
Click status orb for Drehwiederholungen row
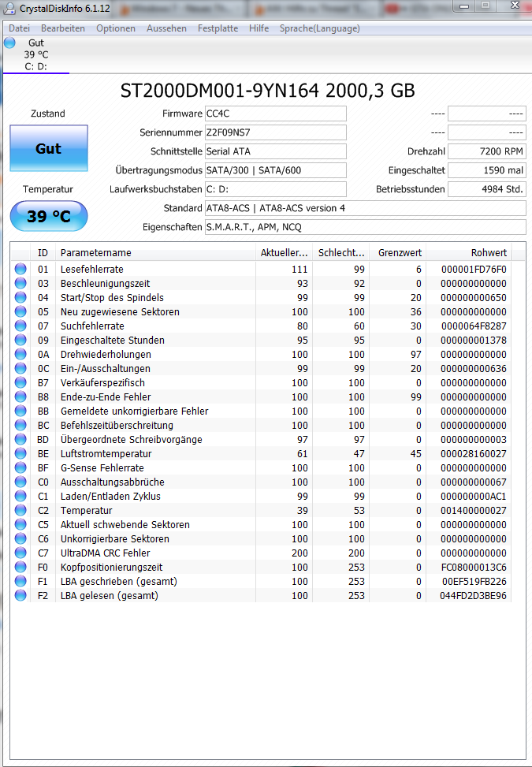click(x=20, y=354)
